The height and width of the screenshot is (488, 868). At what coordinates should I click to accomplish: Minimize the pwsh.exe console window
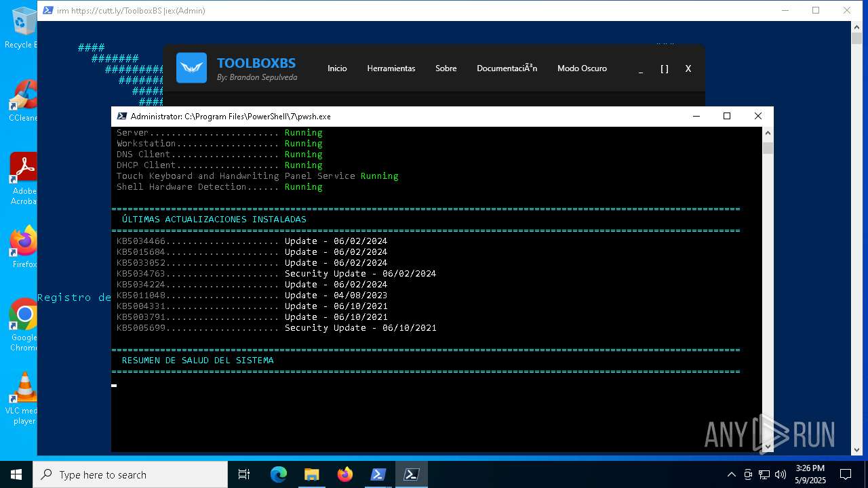[x=696, y=116]
